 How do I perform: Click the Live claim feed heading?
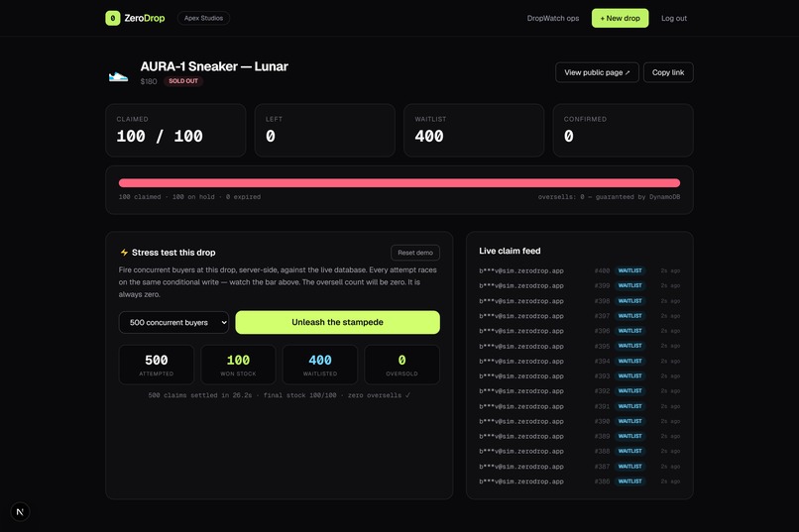coord(510,251)
